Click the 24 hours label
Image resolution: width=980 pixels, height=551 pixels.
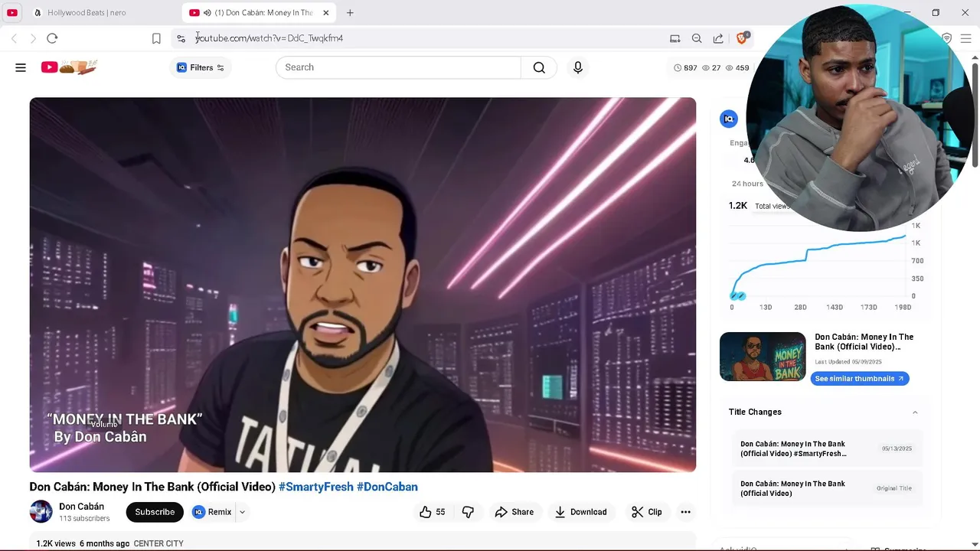(x=747, y=184)
